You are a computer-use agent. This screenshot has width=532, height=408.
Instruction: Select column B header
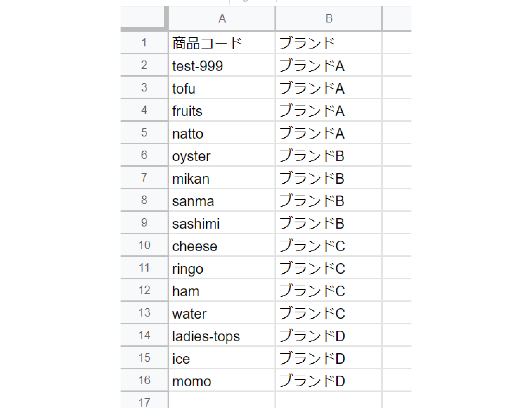pyautogui.click(x=328, y=19)
